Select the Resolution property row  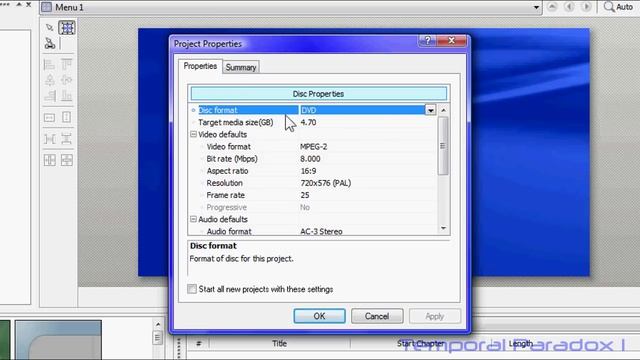tap(224, 183)
